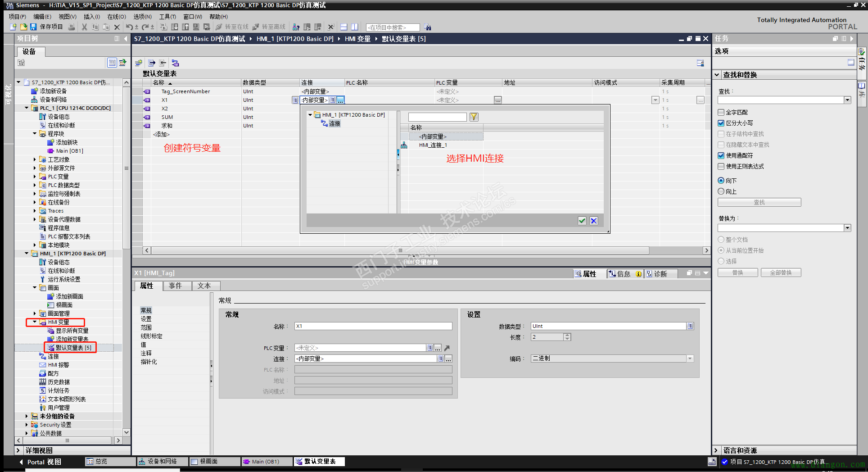Viewport: 868px width, 472px height.
Task: Click the Portal 视图 button
Action: (41, 462)
